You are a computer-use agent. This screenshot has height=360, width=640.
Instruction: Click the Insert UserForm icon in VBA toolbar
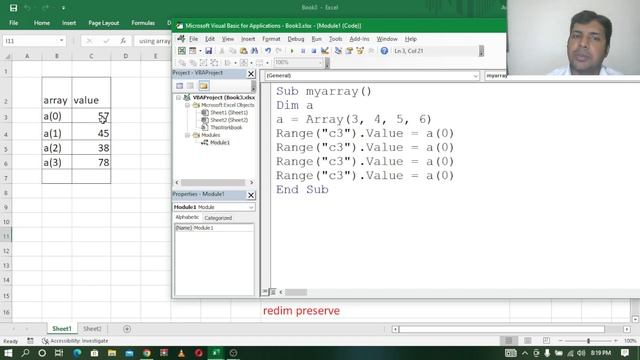coord(192,51)
